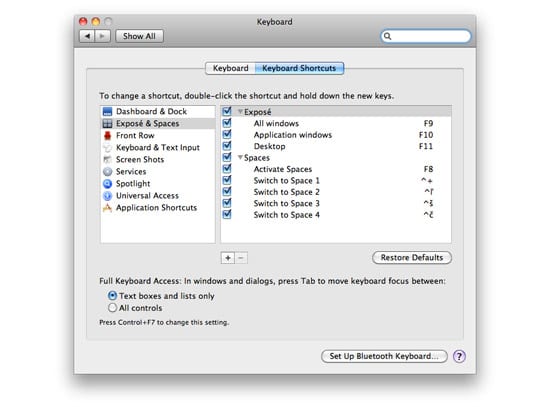
Task: Click the Exposé & Spaces grid icon
Action: (107, 124)
